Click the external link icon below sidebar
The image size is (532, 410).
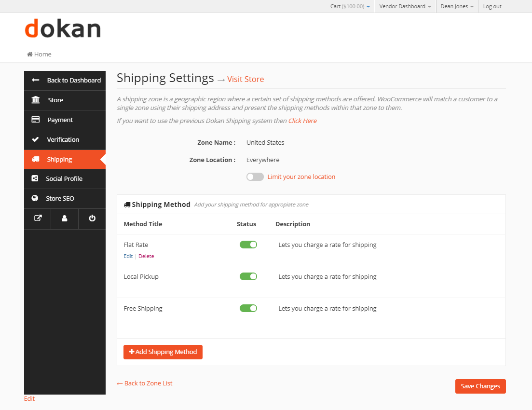(37, 219)
